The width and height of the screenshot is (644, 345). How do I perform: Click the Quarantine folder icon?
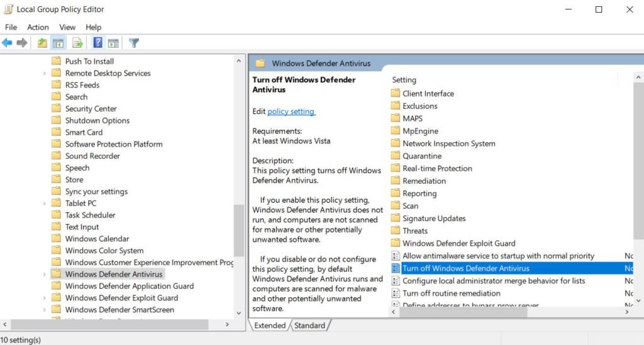click(395, 156)
